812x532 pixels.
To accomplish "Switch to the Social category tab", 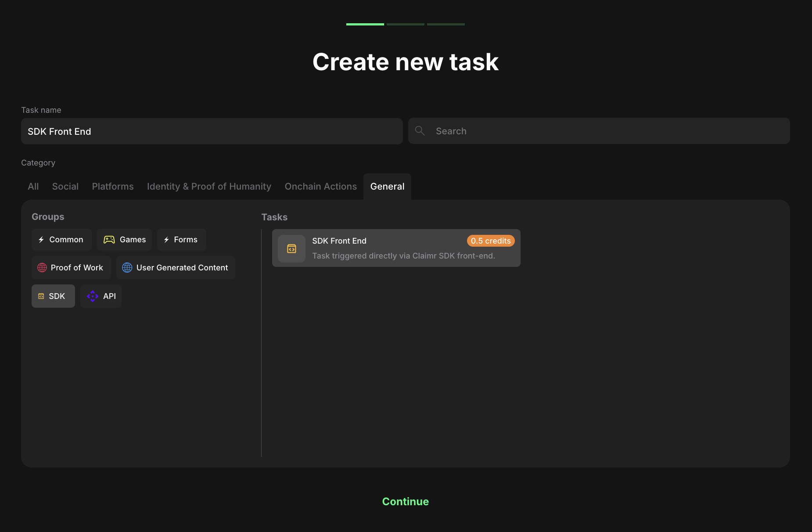I will tap(65, 187).
